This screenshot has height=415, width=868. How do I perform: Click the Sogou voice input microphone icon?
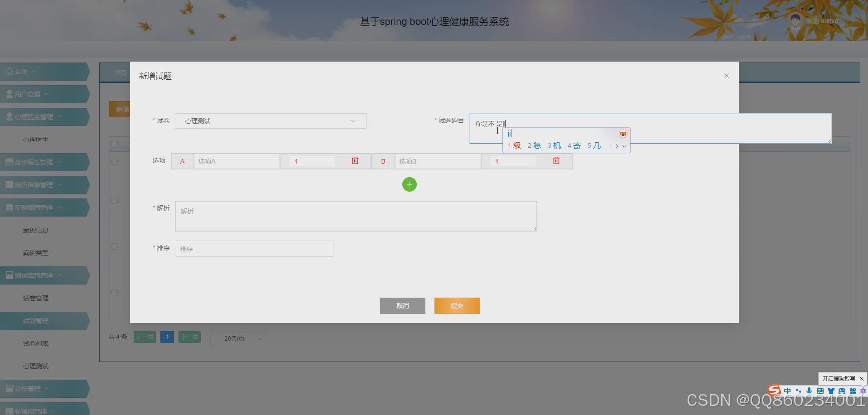(810, 391)
